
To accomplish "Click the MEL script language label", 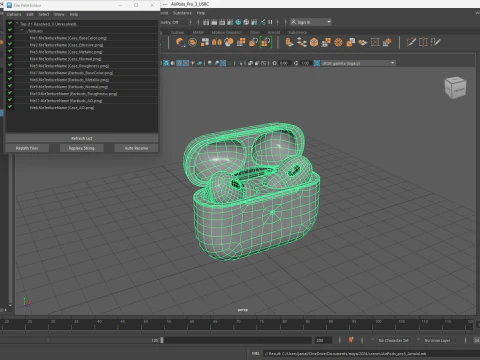I will coord(256,353).
